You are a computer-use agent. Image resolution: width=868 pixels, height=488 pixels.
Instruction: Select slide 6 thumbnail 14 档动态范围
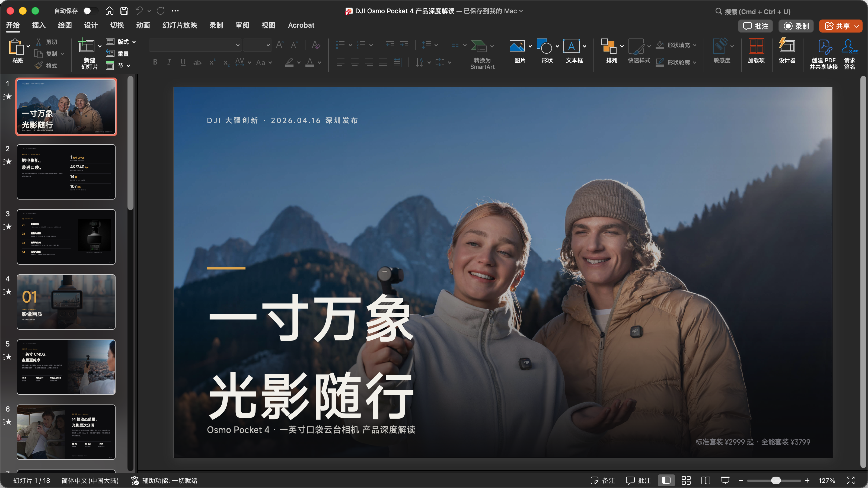click(66, 432)
